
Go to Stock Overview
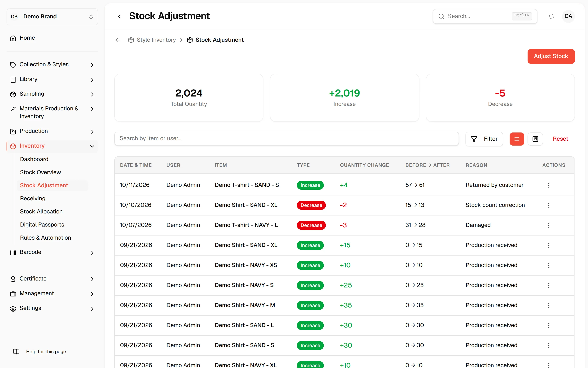coord(40,172)
